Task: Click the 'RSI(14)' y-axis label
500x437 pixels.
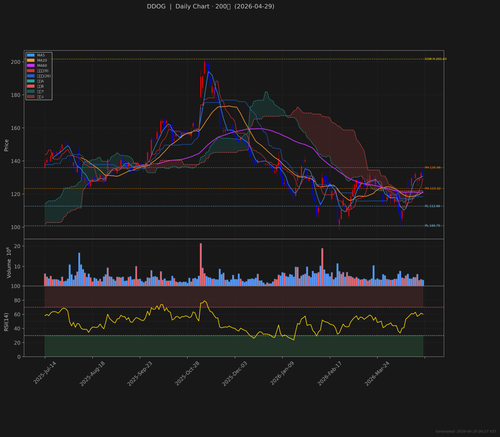Action: pos(6,322)
